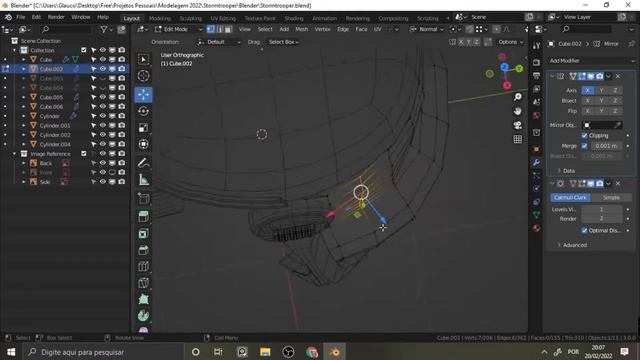Image resolution: width=640 pixels, height=360 pixels.
Task: Activate the Scale tool
Action: 143,128
